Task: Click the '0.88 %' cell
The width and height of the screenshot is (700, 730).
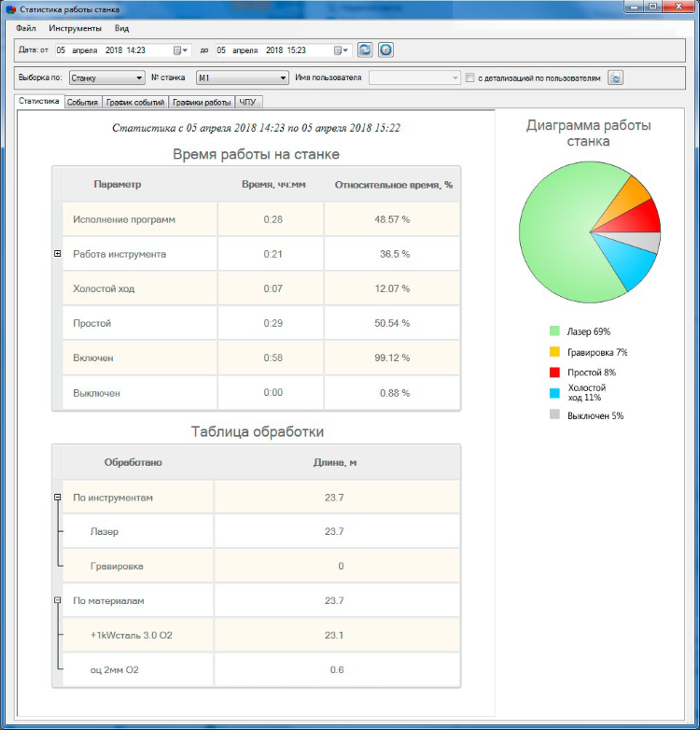Action: pos(392,393)
